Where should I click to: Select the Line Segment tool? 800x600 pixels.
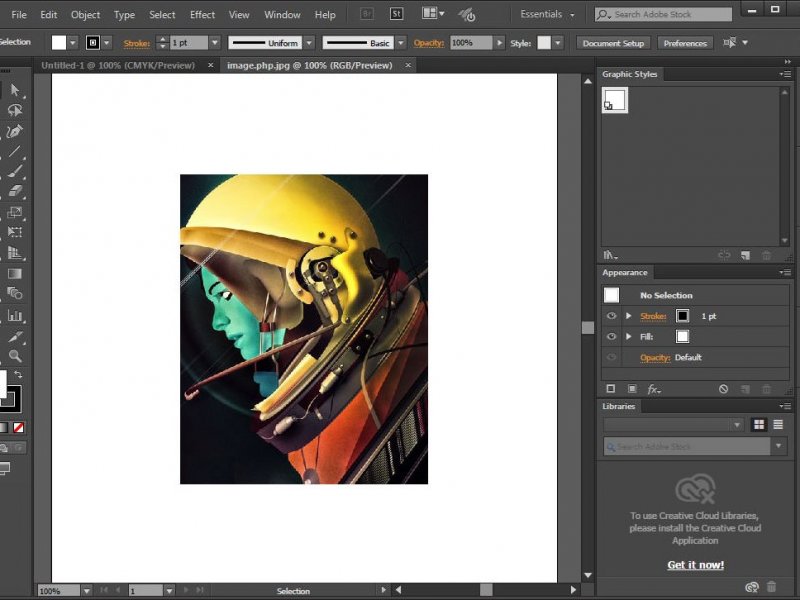pyautogui.click(x=15, y=151)
